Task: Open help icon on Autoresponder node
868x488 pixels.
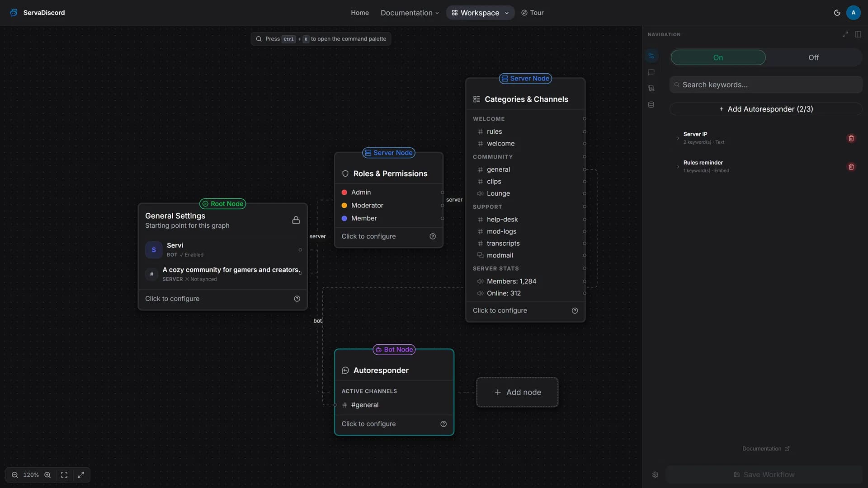Action: point(443,424)
